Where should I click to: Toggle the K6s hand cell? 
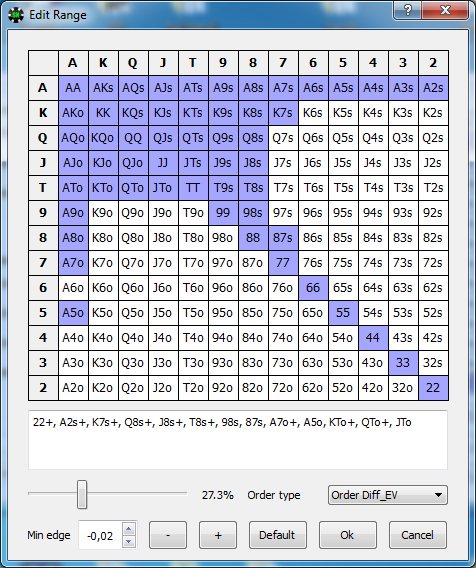pos(313,113)
